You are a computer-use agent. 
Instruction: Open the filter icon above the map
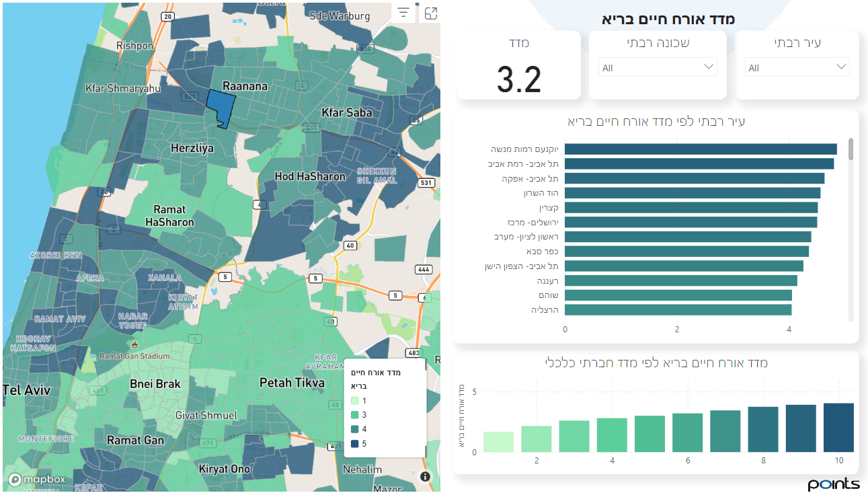coord(403,13)
